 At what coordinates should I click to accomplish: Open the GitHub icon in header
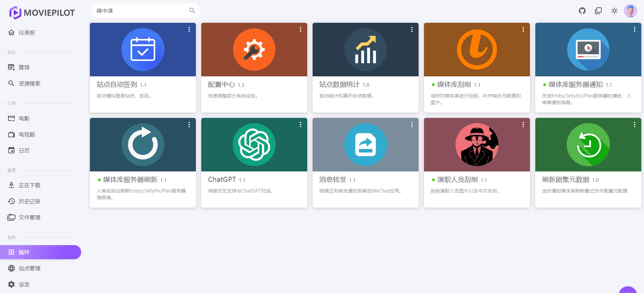[582, 11]
